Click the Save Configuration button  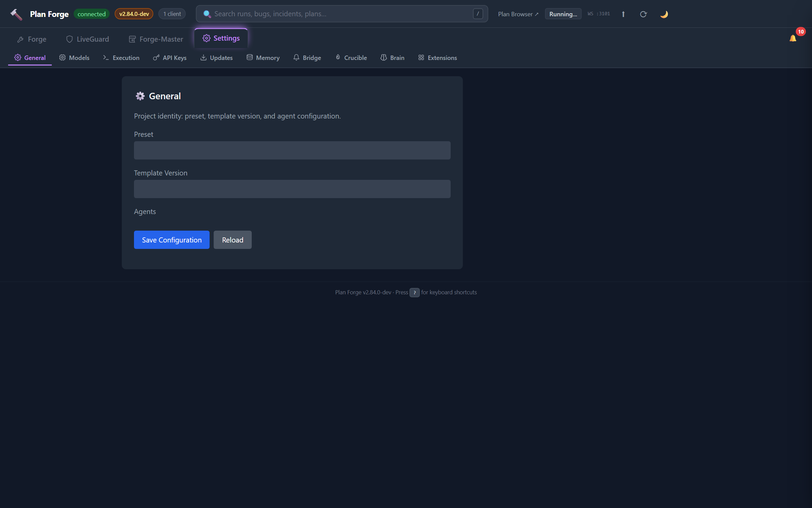172,240
